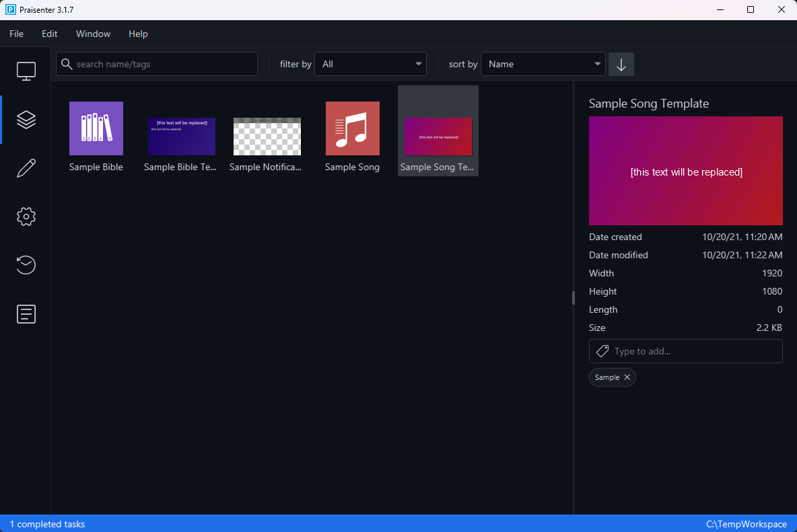The height and width of the screenshot is (532, 797).
Task: Expand the sort by Name dropdown
Action: (x=543, y=65)
